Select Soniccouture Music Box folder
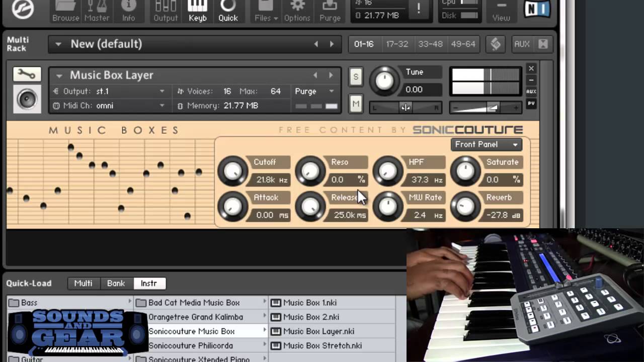The height and width of the screenshot is (362, 644). point(201,331)
